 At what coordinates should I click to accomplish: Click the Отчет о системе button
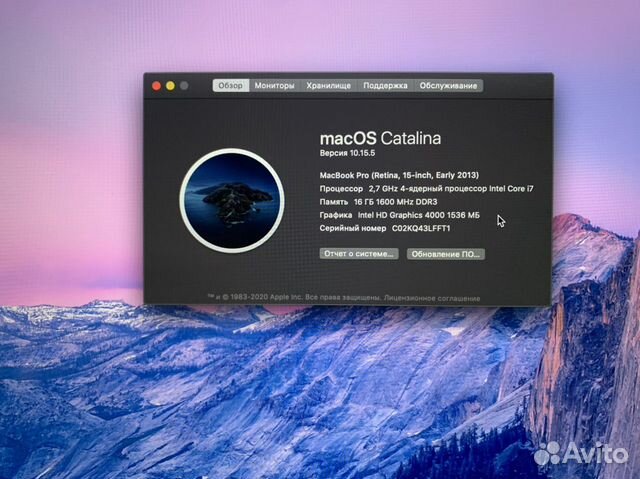[359, 254]
